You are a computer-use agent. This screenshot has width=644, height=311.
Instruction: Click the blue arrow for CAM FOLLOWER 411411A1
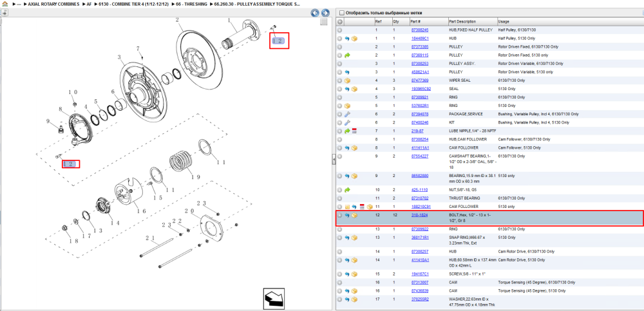(x=347, y=147)
